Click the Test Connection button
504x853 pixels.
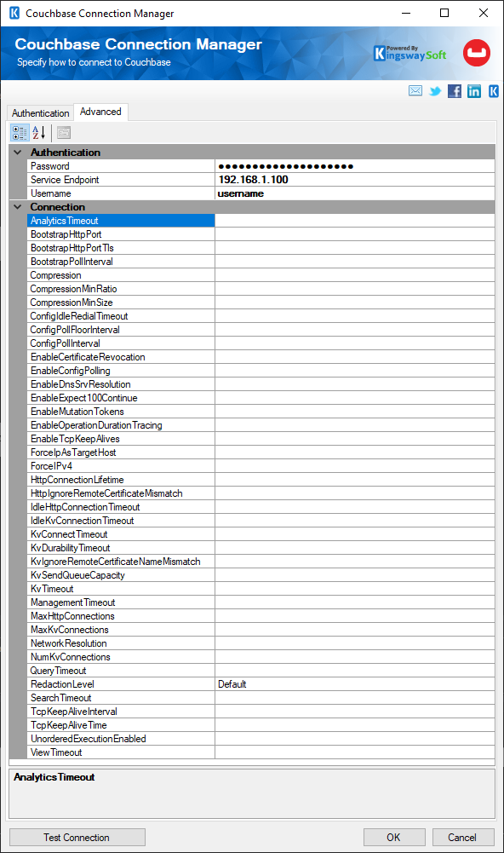(x=77, y=837)
